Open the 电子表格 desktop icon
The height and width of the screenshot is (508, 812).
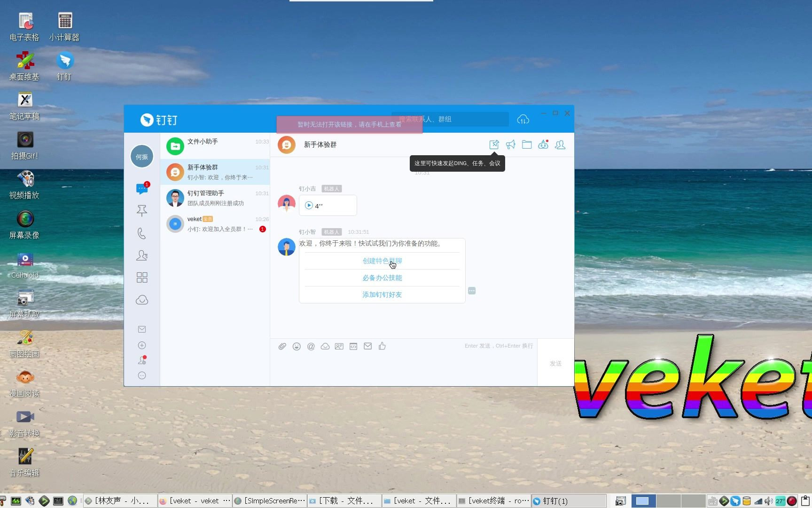[25, 27]
